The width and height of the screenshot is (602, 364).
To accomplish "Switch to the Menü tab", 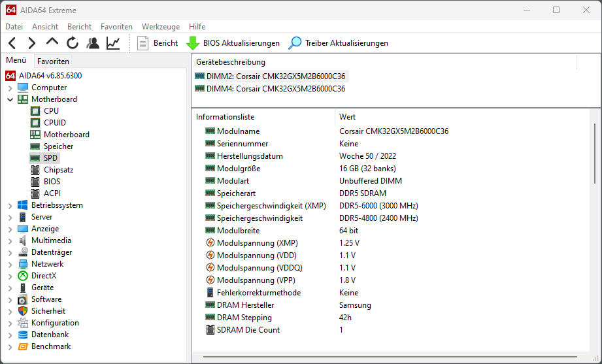I will 16,60.
